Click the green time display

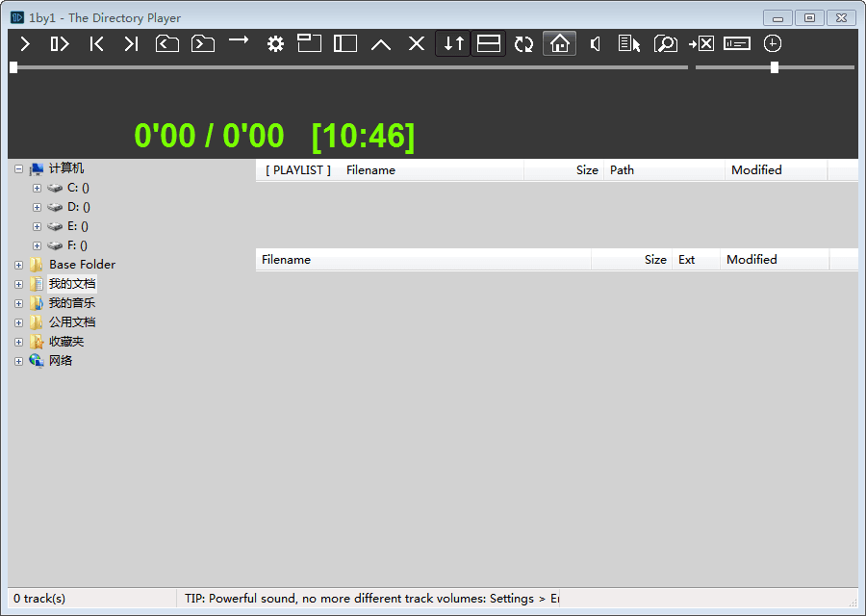click(274, 136)
